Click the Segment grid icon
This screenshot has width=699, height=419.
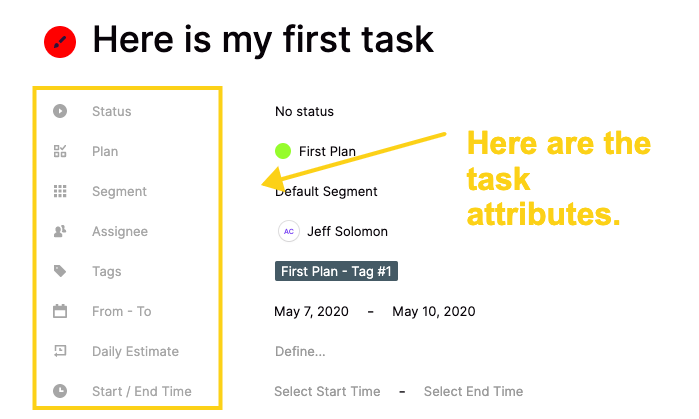click(x=60, y=191)
